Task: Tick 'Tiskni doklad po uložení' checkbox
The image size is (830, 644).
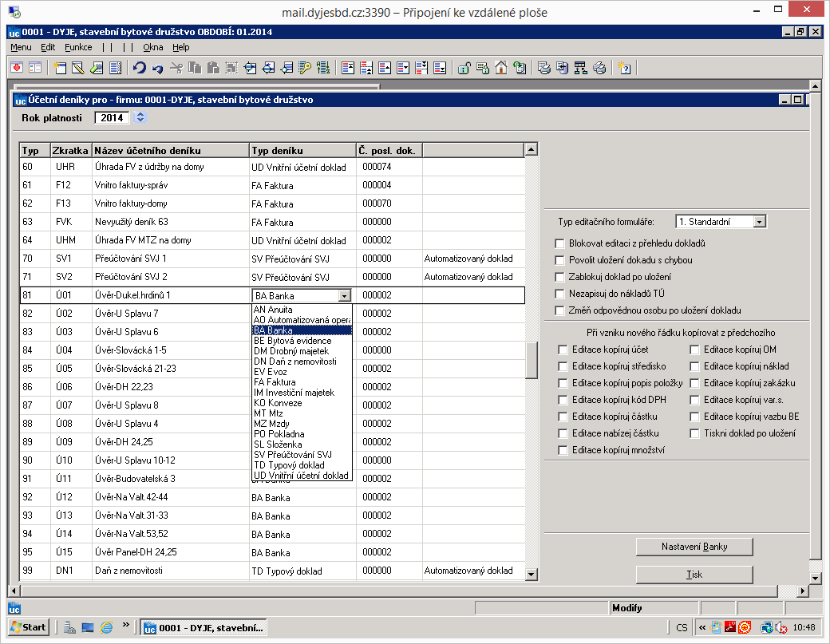Action: pyautogui.click(x=694, y=433)
